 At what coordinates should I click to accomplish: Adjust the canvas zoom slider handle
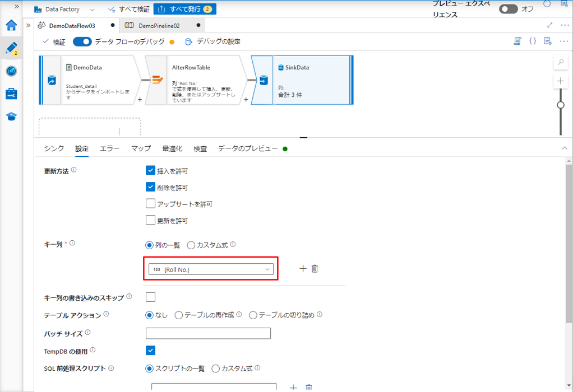(x=561, y=105)
